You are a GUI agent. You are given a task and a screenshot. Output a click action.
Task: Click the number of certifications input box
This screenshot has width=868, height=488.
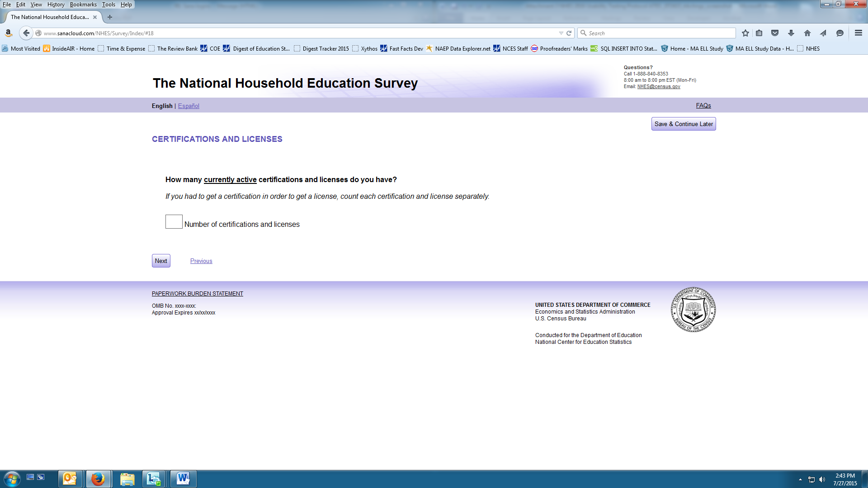point(174,221)
